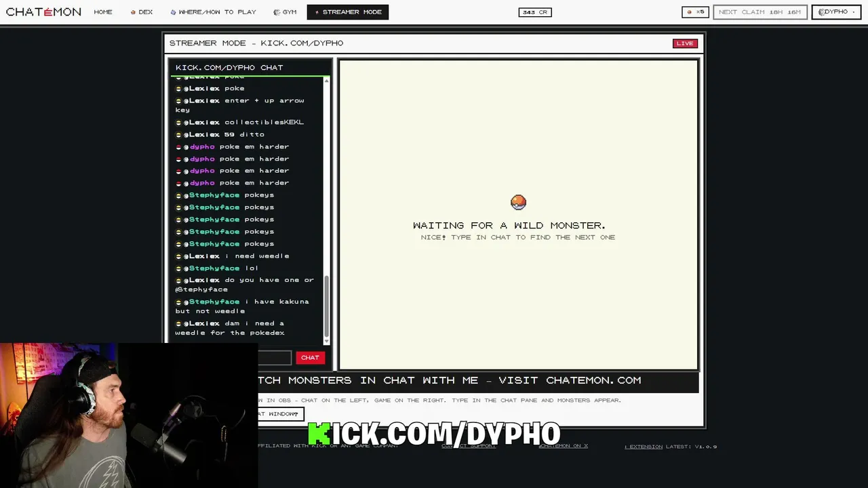Click the chat window button below banner
Image resolution: width=868 pixels, height=488 pixels.
coord(281,413)
